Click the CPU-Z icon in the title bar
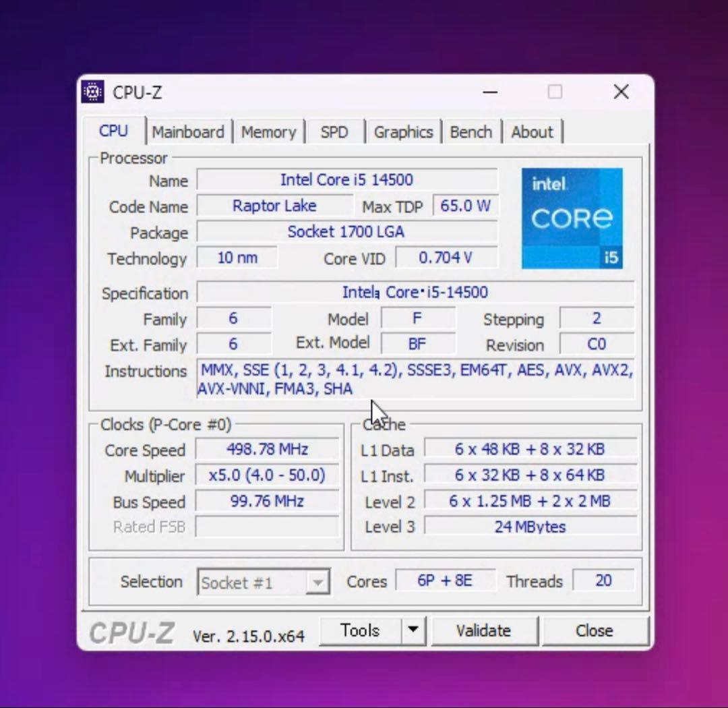728x708 pixels. [92, 92]
